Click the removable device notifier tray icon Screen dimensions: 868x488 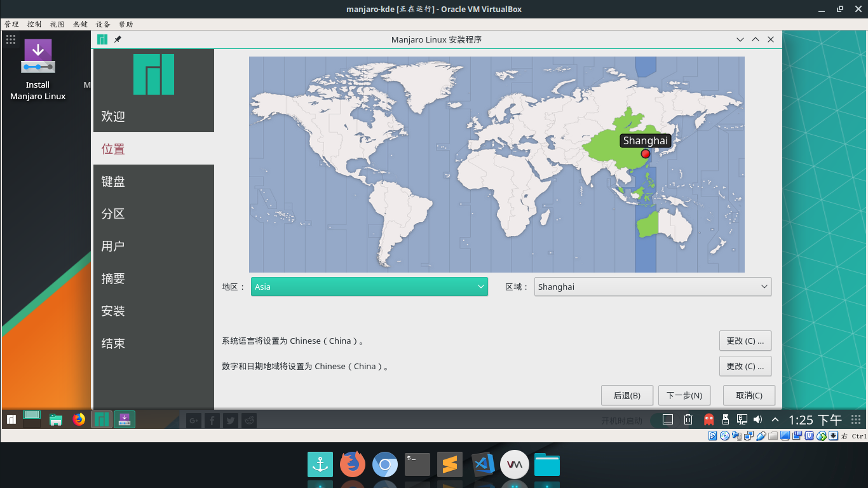[725, 419]
